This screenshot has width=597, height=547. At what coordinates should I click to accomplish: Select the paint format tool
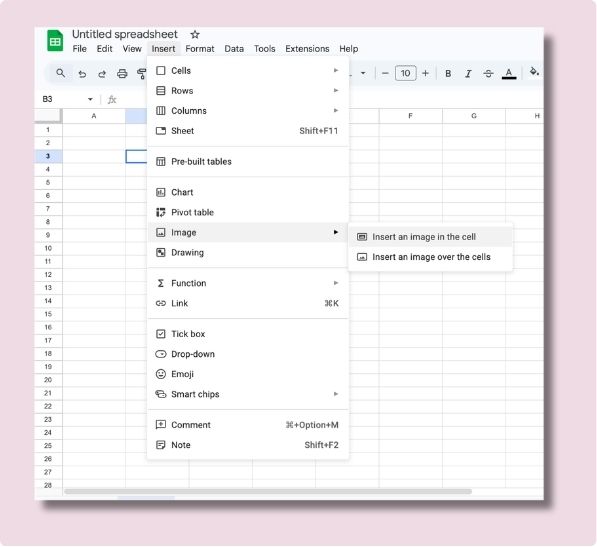[x=142, y=73]
